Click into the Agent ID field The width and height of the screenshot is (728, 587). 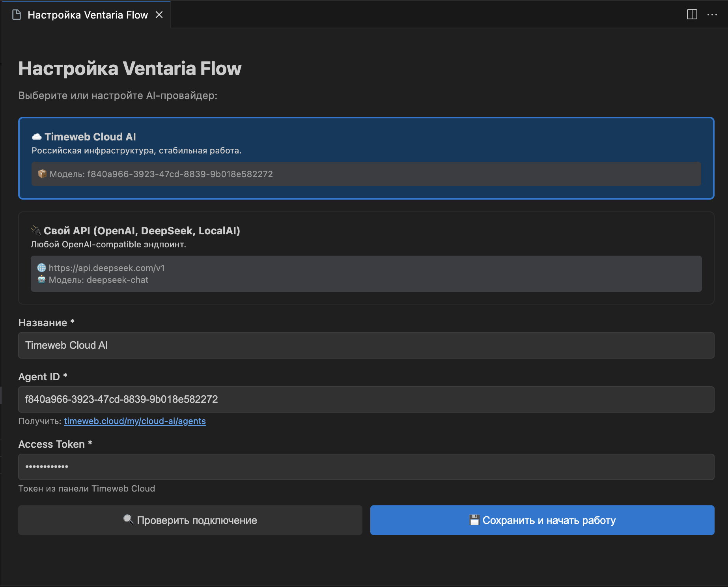pyautogui.click(x=366, y=399)
